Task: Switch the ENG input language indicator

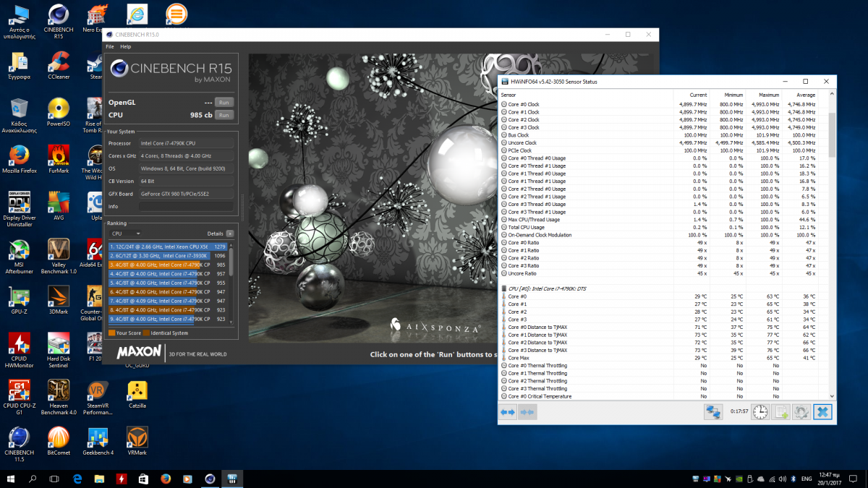Action: click(805, 479)
